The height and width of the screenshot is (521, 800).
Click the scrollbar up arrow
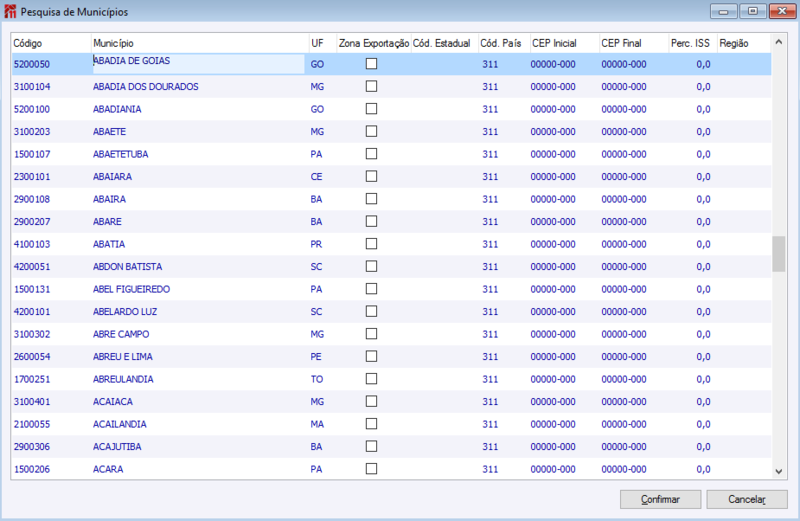click(x=779, y=42)
